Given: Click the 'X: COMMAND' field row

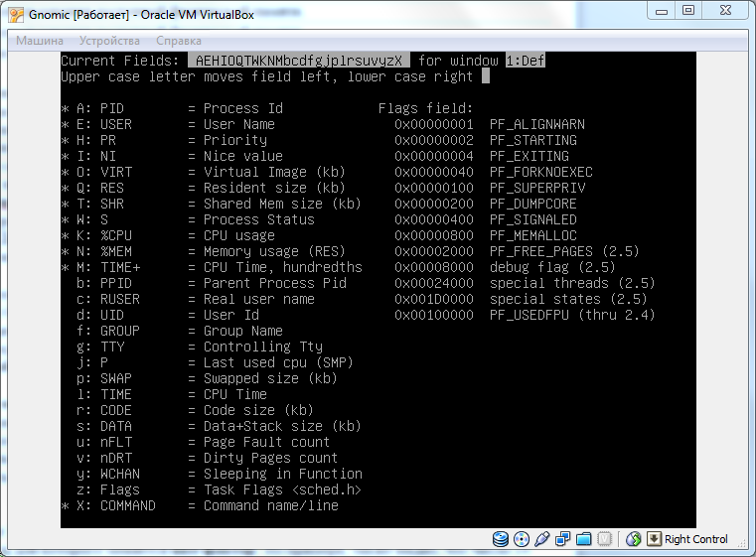Looking at the screenshot, I should pos(200,506).
